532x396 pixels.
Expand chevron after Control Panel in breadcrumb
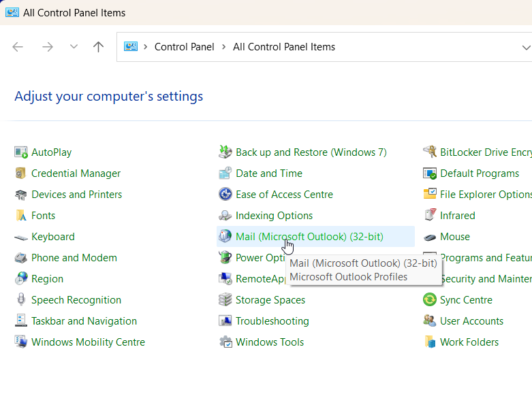point(223,47)
